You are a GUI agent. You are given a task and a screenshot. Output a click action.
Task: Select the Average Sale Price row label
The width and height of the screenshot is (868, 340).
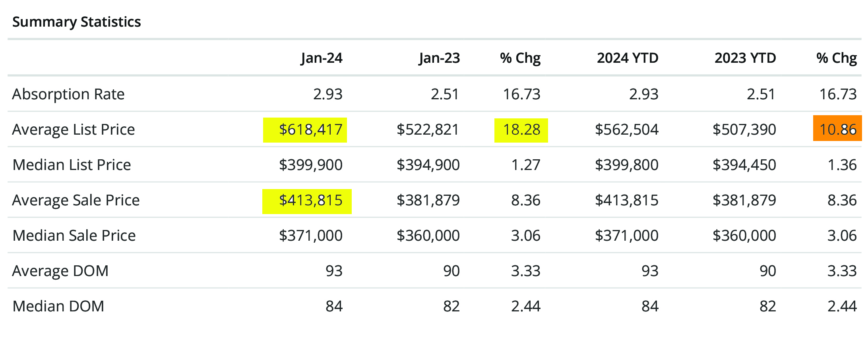click(76, 200)
